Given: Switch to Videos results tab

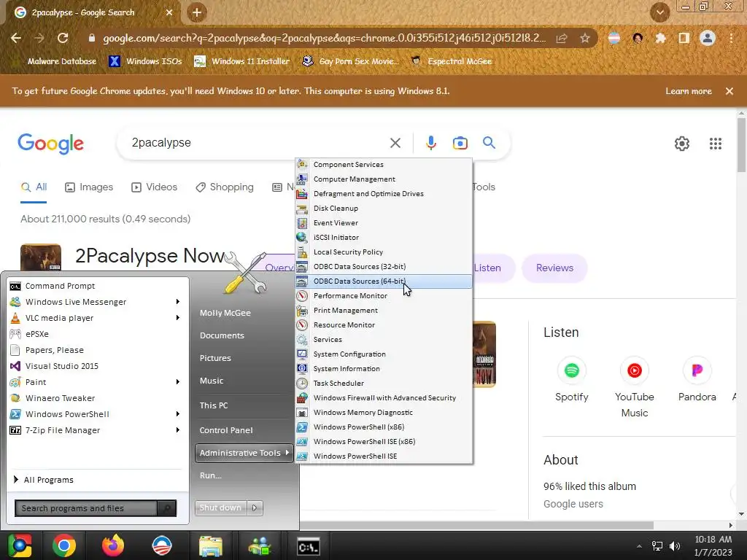Looking at the screenshot, I should pos(155,187).
